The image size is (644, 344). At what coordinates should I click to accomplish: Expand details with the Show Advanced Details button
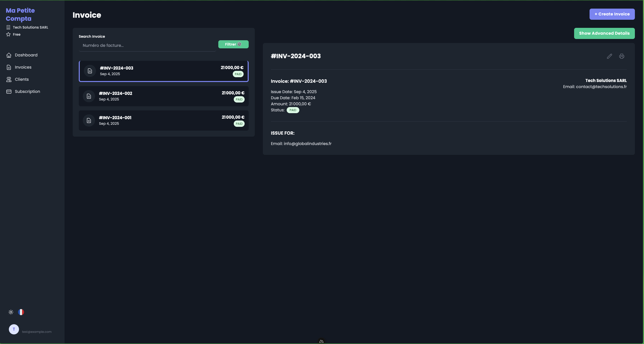pos(604,33)
